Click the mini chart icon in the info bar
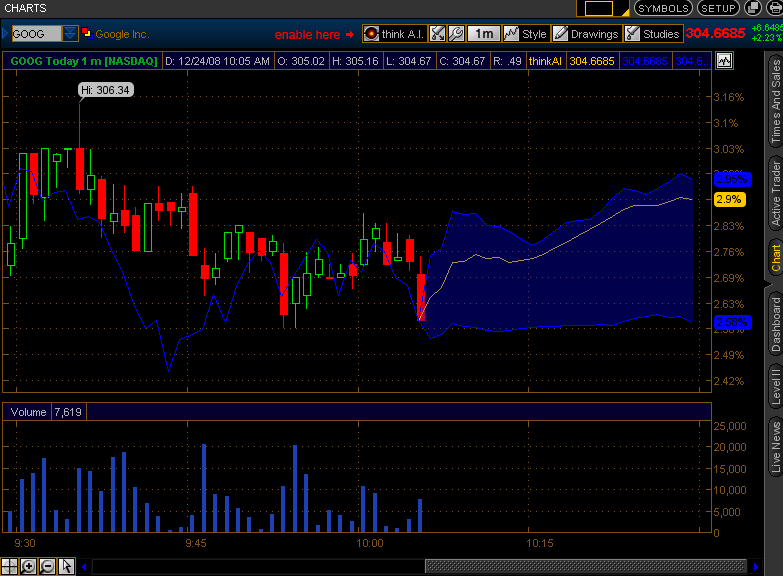The image size is (783, 576). [x=724, y=61]
